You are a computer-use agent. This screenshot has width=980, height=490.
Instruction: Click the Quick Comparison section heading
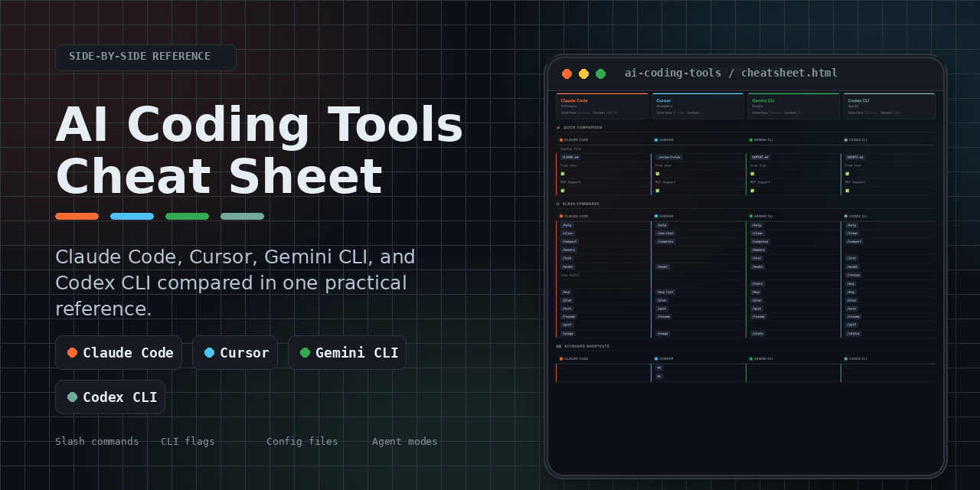583,128
